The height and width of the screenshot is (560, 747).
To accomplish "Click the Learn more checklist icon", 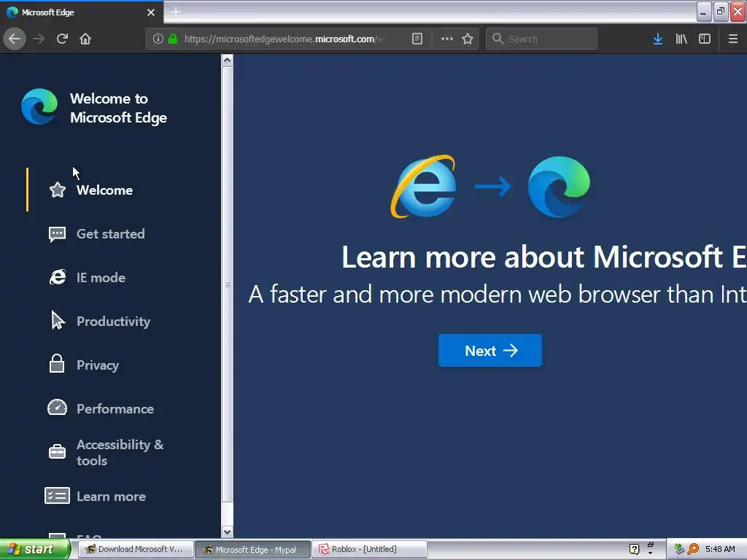I will [x=57, y=496].
